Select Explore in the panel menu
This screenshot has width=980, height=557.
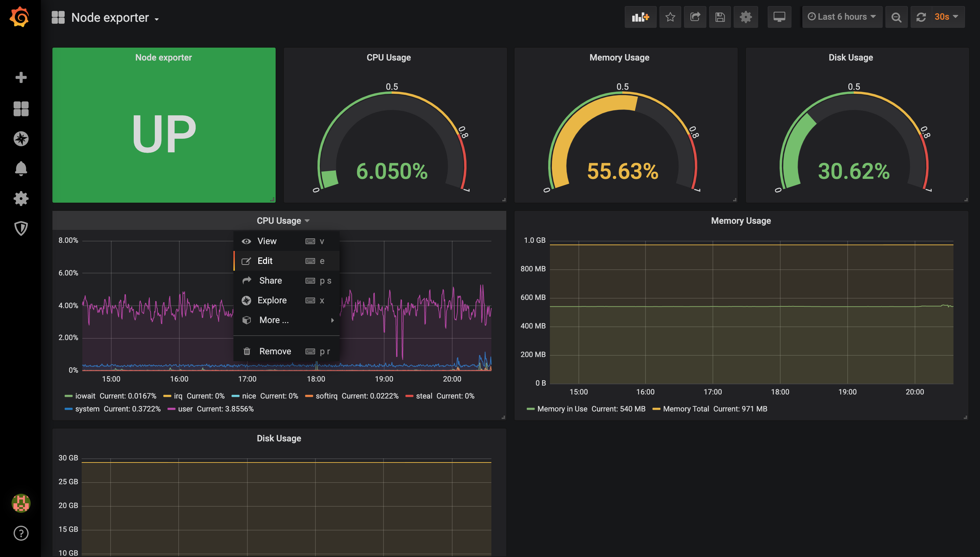pyautogui.click(x=287, y=300)
